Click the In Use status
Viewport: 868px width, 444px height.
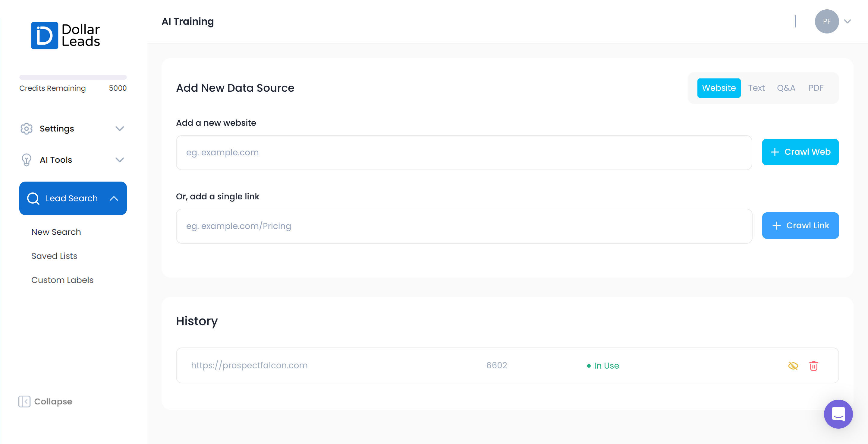[x=602, y=366]
